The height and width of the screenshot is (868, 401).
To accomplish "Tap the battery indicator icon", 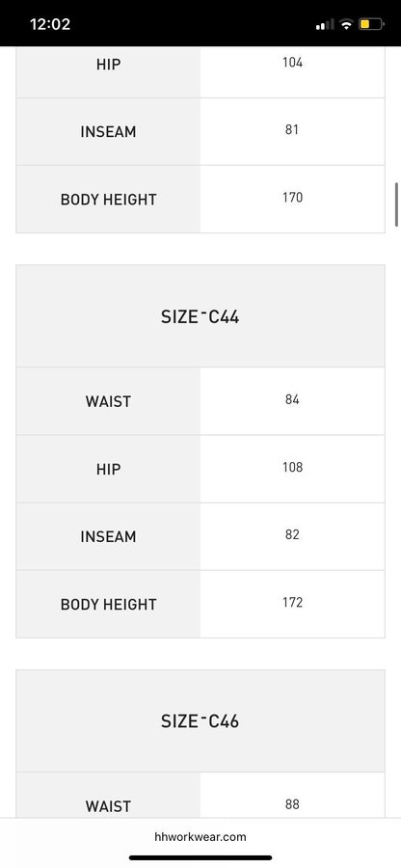I will pos(371,24).
